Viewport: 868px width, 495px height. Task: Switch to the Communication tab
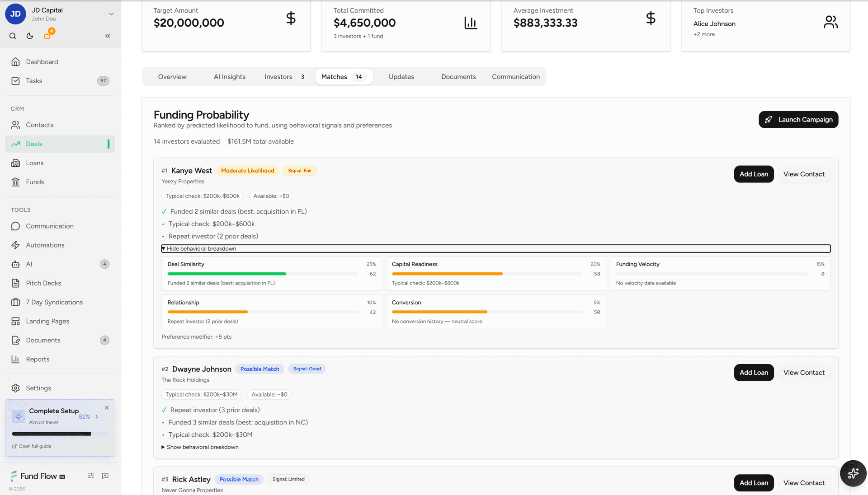pyautogui.click(x=516, y=77)
